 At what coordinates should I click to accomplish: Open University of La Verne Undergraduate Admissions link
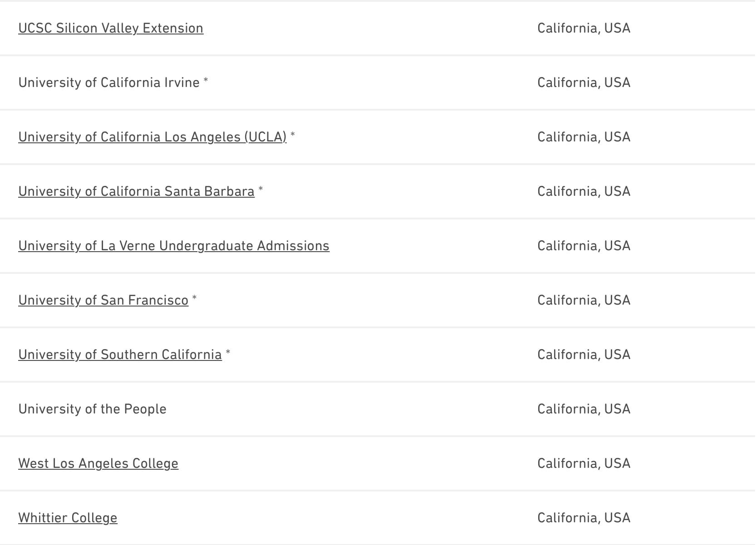click(174, 246)
